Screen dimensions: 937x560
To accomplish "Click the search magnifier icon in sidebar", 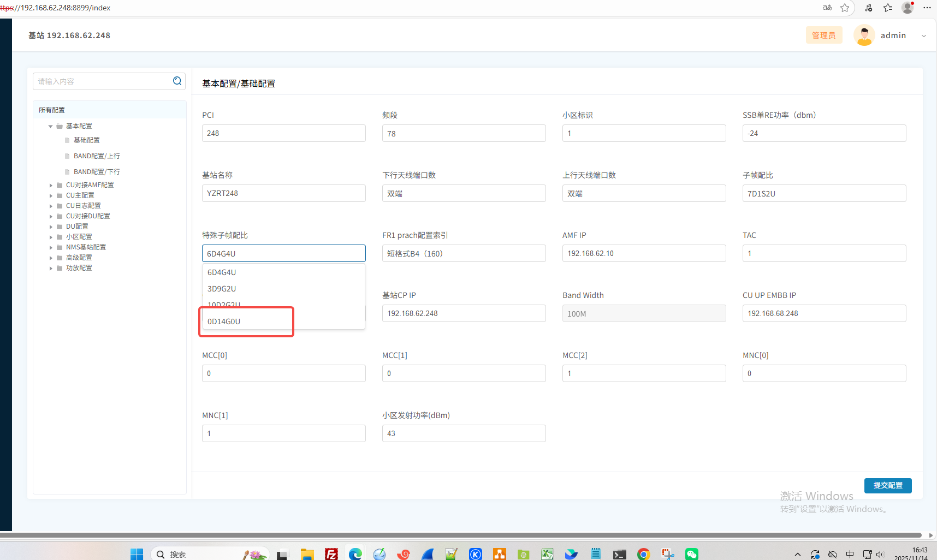I will tap(177, 81).
